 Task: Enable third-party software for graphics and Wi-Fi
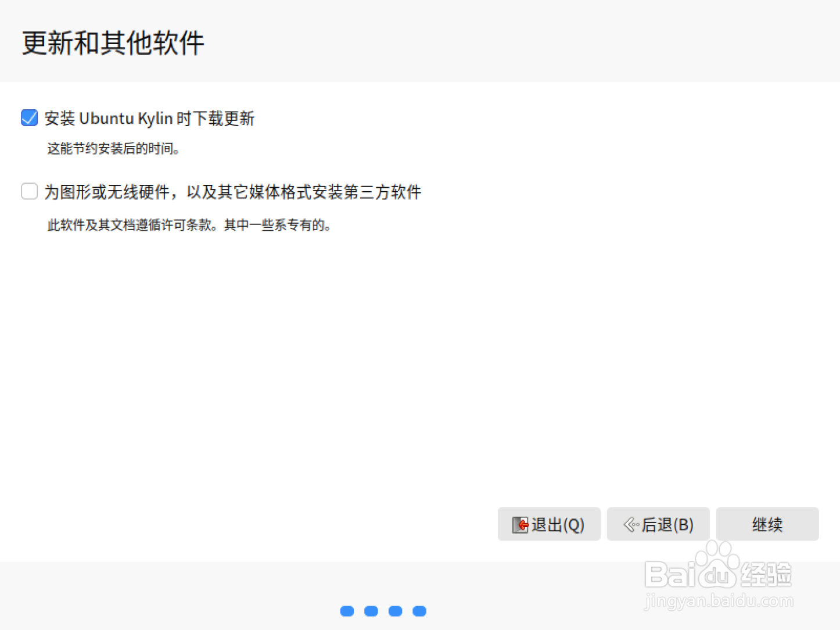pos(29,191)
